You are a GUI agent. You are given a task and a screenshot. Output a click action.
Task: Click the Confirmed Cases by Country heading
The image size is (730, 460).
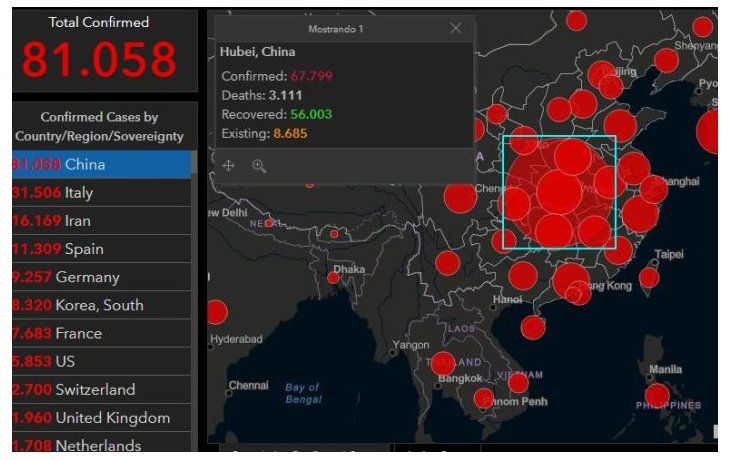coord(99,126)
